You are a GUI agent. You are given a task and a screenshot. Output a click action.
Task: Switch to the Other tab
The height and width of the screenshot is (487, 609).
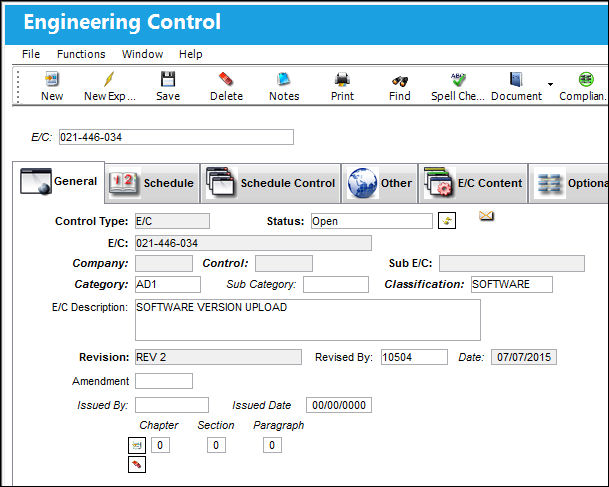click(x=379, y=183)
